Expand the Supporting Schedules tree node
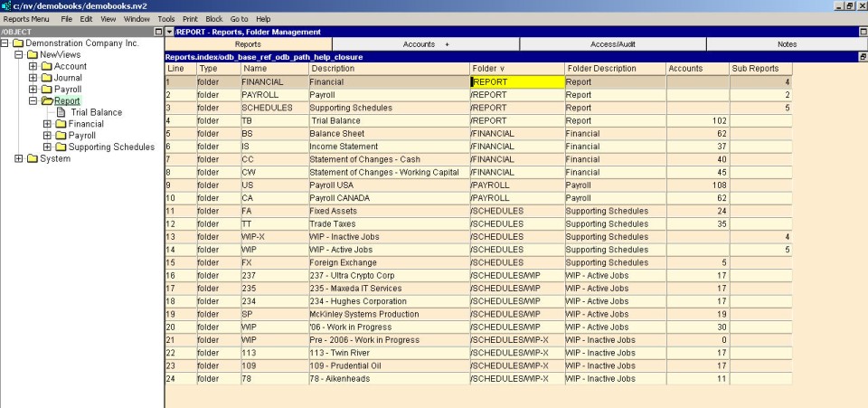 point(48,147)
